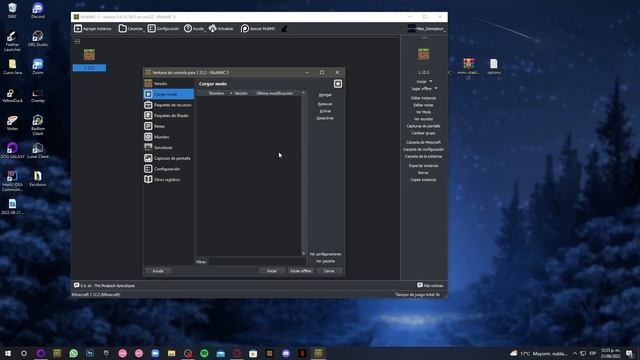Open Configuración page in console sidebar

tap(169, 169)
